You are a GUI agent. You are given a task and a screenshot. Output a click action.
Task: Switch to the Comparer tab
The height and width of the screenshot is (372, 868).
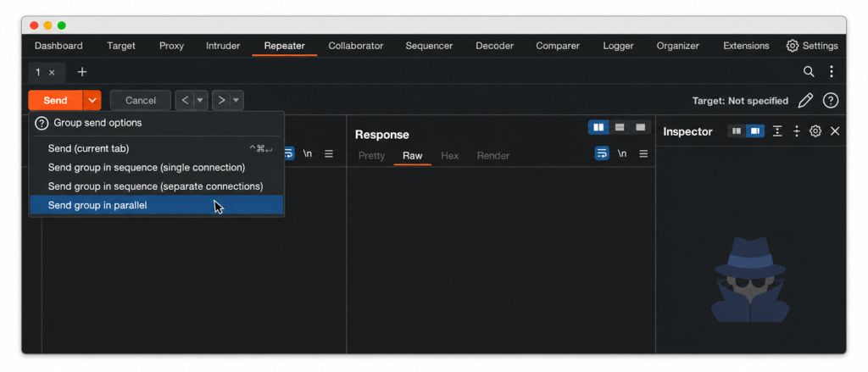[x=558, y=46]
